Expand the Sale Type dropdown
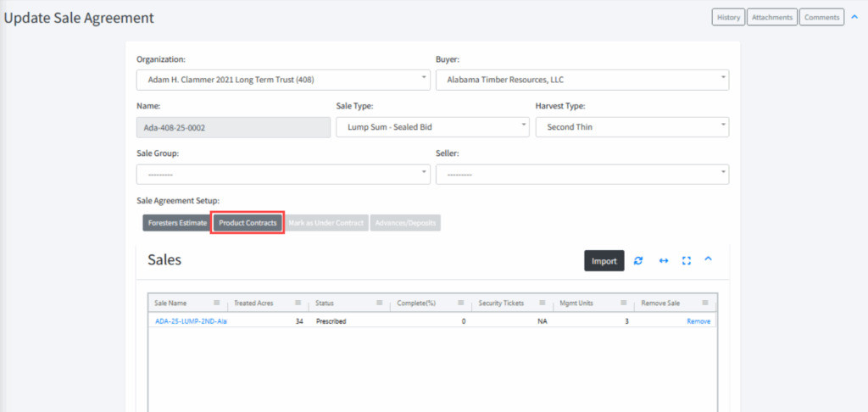Screen dimensions: 868x412 [432, 127]
